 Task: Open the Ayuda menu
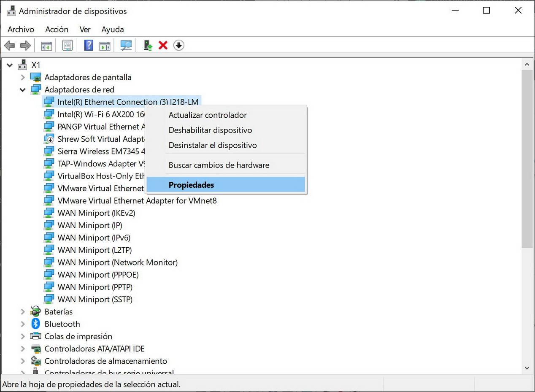click(113, 29)
